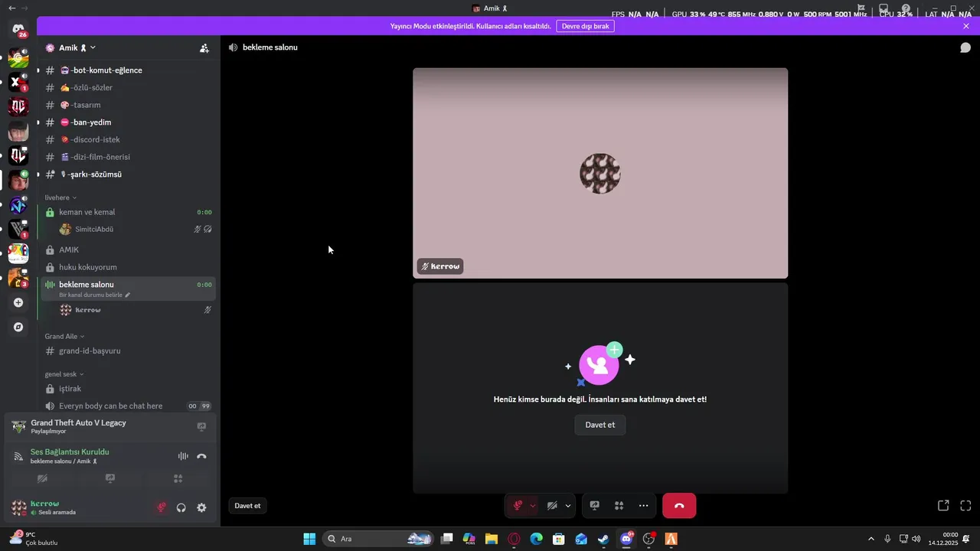Open connection quality icon beside Ses Bağlantısı Kuruldu

click(18, 456)
